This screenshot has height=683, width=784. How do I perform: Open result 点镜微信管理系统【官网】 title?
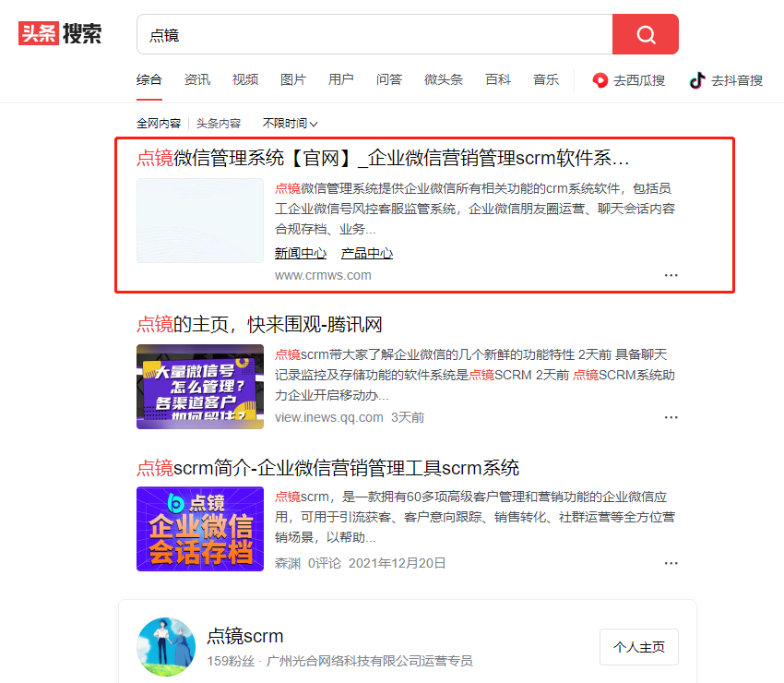[x=383, y=158]
